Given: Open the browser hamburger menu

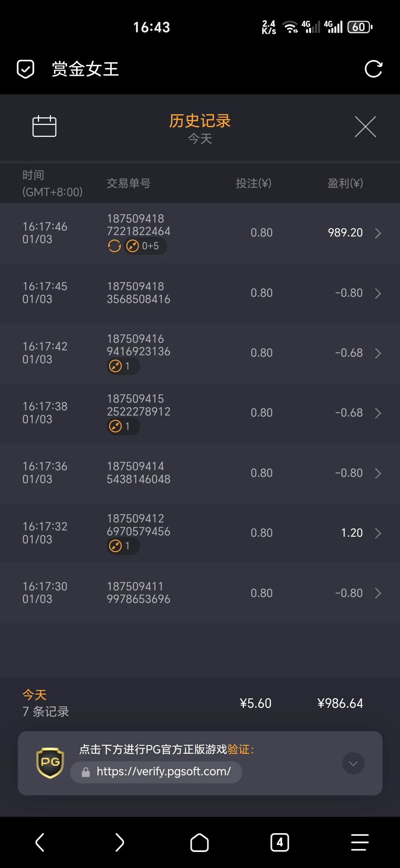Looking at the screenshot, I should click(x=360, y=843).
